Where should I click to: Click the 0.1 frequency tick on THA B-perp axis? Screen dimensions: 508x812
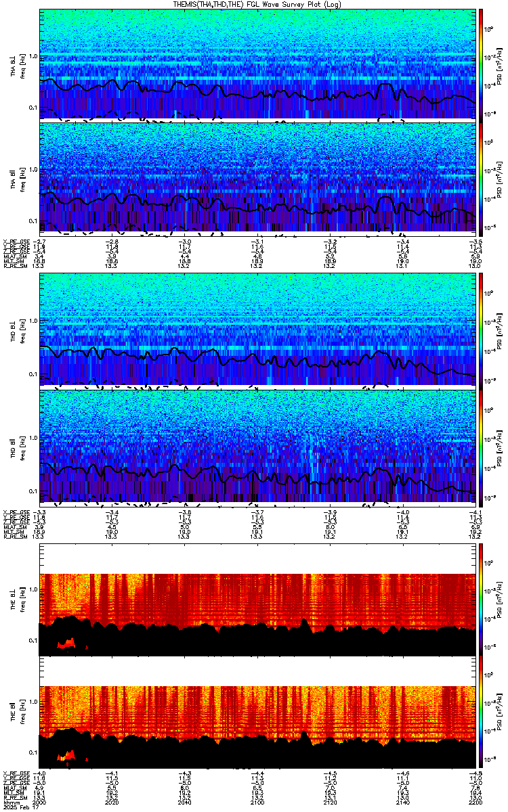[33, 108]
